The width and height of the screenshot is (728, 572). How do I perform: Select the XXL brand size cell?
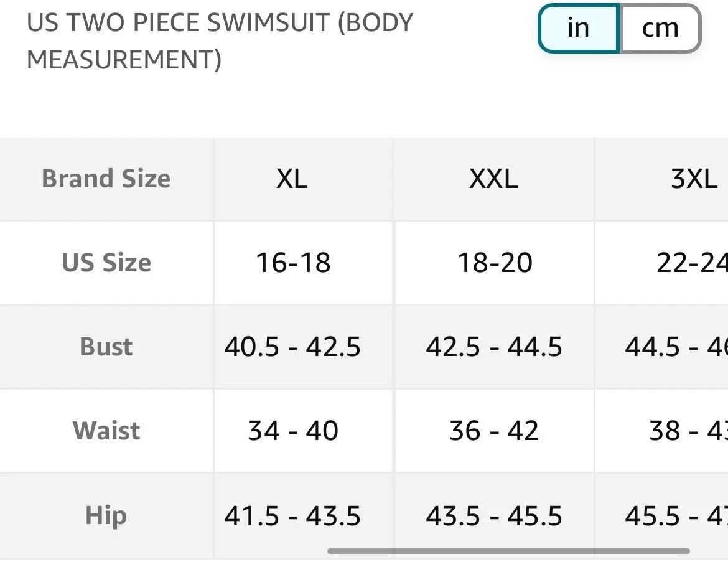click(x=494, y=179)
